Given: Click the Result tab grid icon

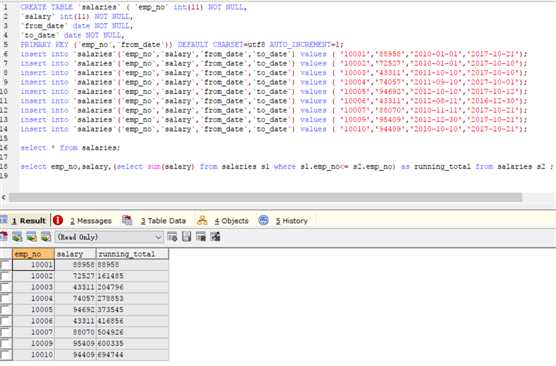Looking at the screenshot, I should [3, 220].
